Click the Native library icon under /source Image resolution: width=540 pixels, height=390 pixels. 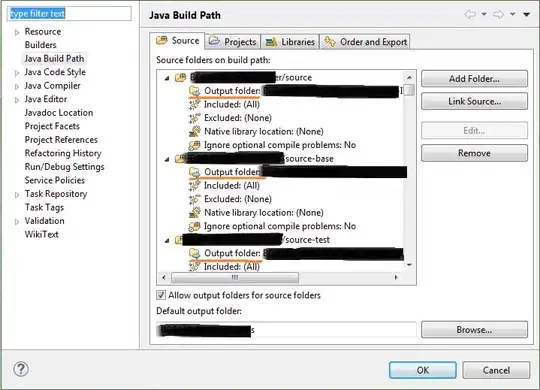point(195,131)
